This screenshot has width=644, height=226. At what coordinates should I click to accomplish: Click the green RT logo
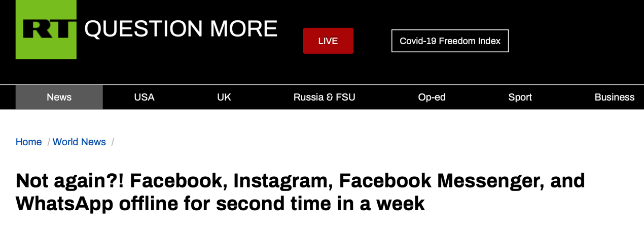(46, 29)
